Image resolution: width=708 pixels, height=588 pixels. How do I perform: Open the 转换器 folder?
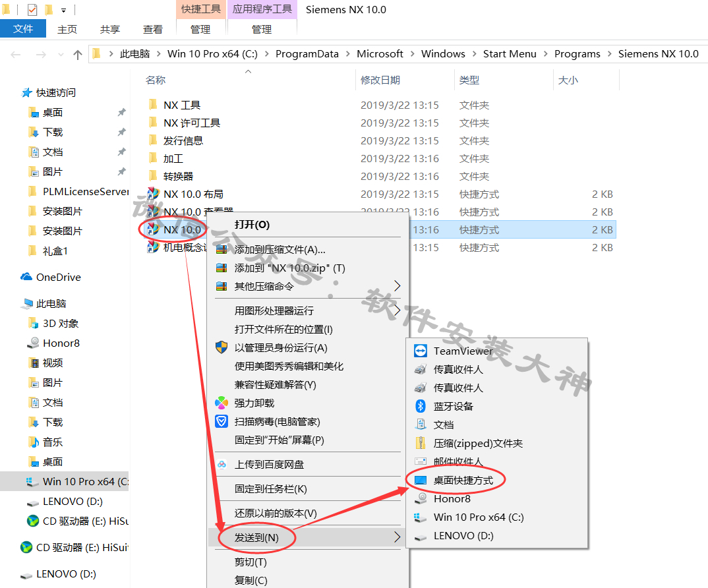pyautogui.click(x=171, y=176)
